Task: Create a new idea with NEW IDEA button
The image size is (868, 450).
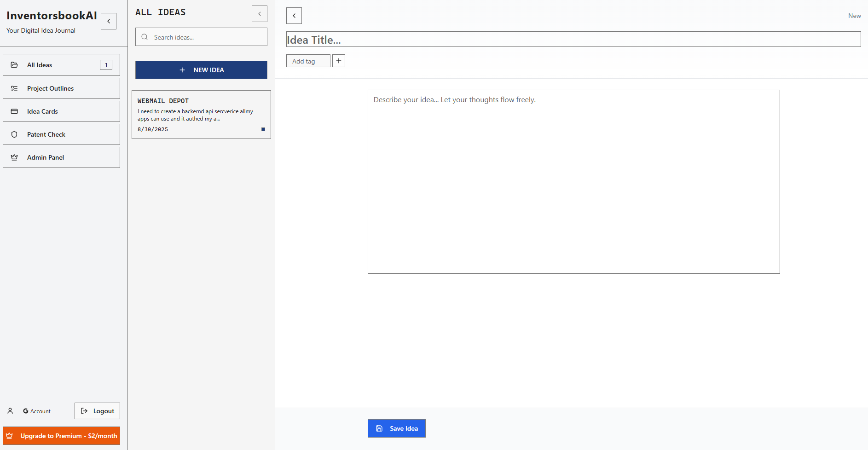Action: coord(201,70)
